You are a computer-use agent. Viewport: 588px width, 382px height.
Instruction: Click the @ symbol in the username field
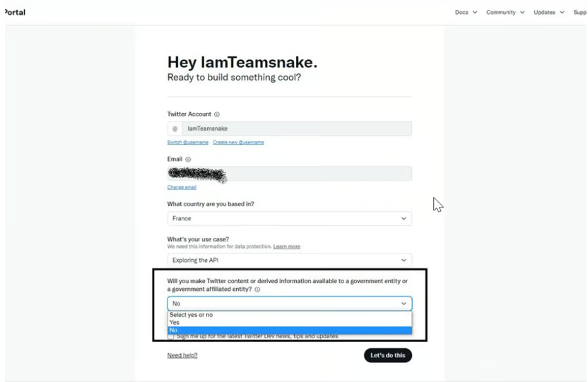[175, 129]
